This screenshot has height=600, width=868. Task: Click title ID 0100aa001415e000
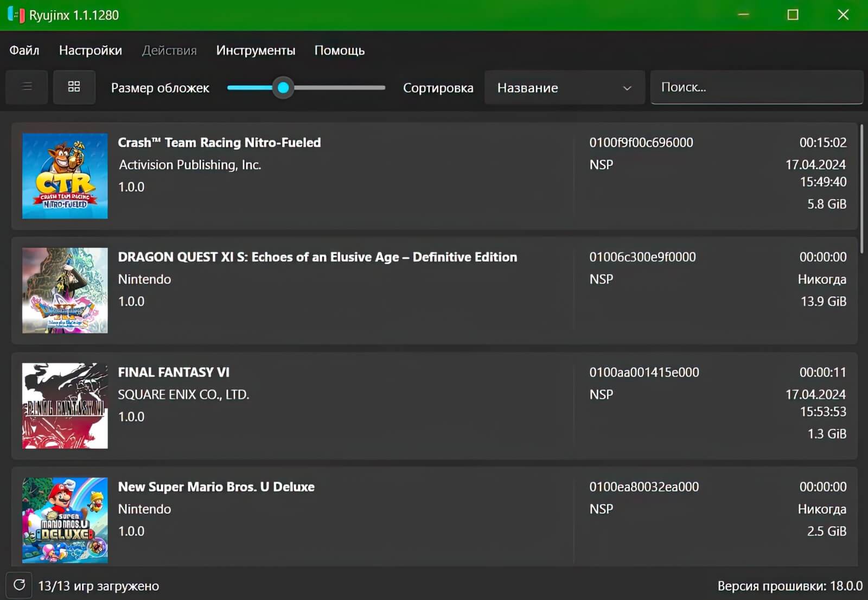click(x=644, y=372)
